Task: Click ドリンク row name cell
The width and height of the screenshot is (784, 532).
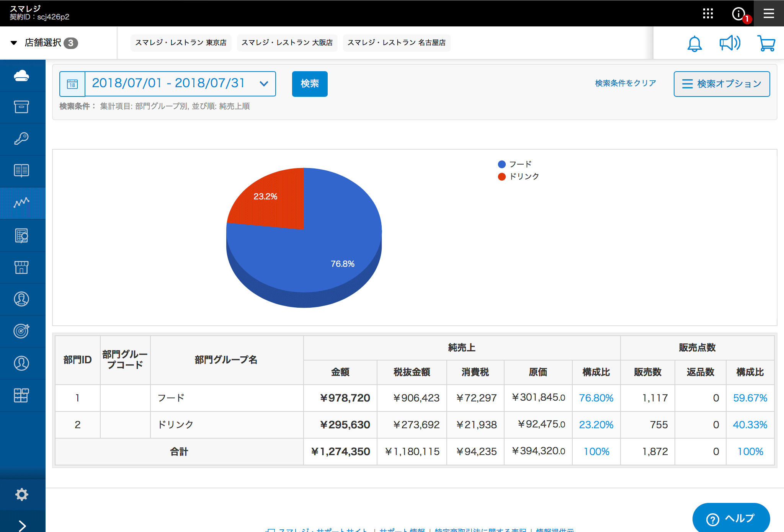Action: [227, 425]
